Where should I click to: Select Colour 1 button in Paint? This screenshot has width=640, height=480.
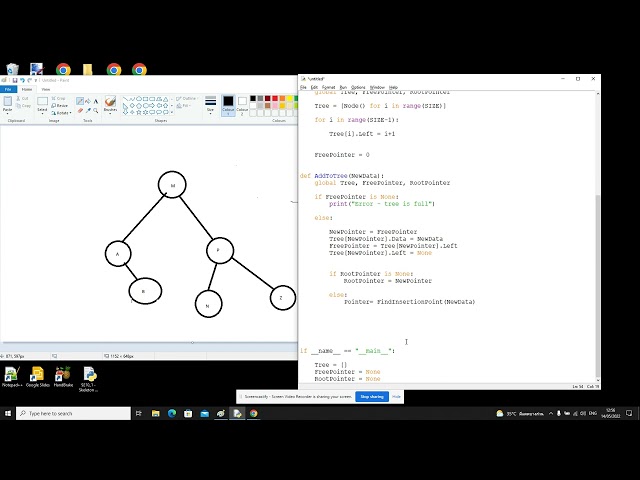[228, 105]
